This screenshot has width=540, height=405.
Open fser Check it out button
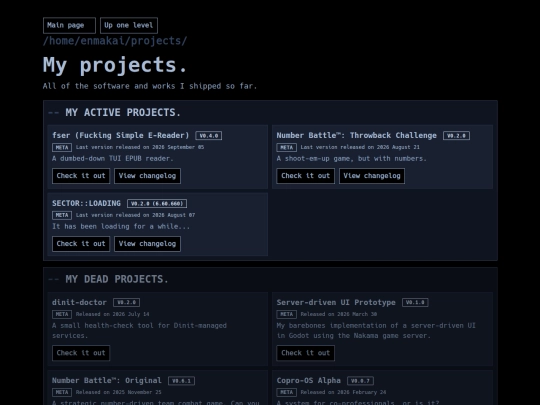(x=81, y=176)
